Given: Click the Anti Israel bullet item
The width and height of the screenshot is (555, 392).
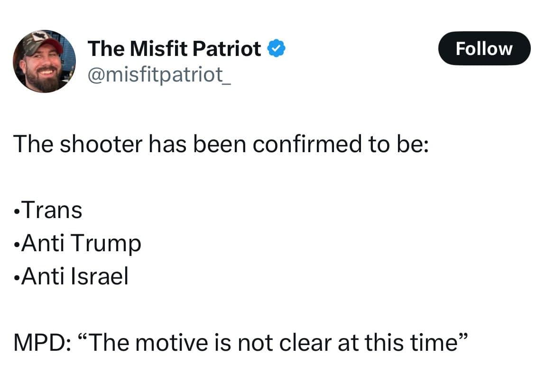Looking at the screenshot, I should (x=71, y=276).
